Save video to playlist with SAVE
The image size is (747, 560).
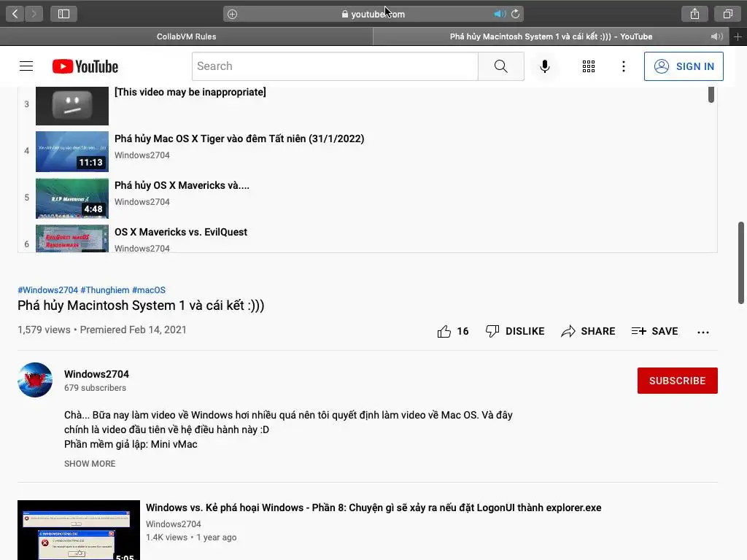point(654,331)
